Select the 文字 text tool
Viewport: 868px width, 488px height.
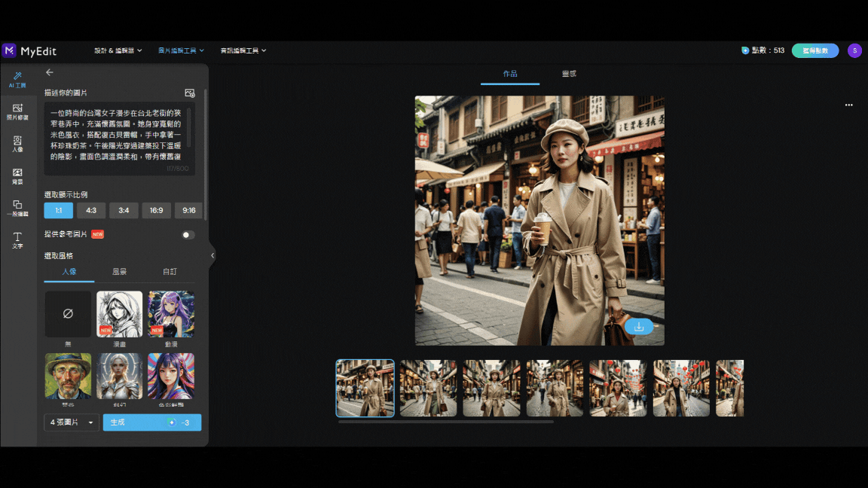click(x=17, y=240)
